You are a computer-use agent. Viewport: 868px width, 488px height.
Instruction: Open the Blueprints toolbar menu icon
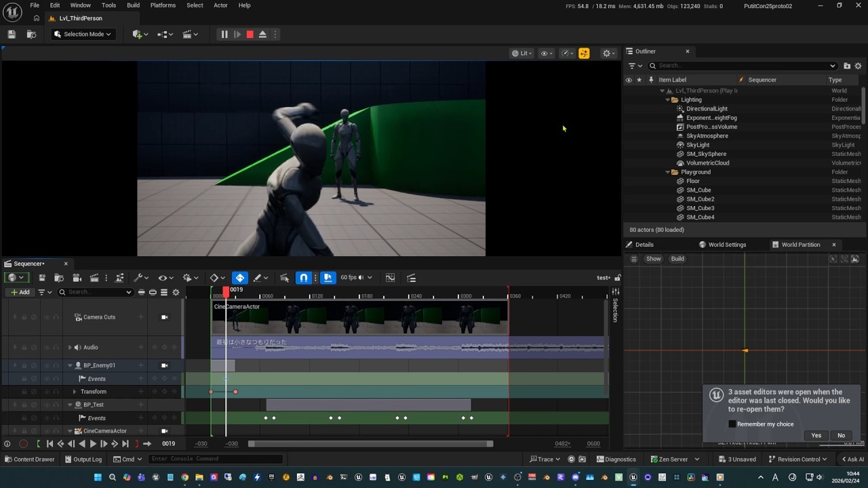pos(165,34)
